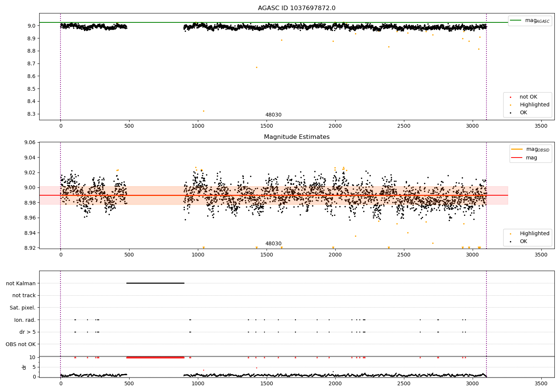Click the "Magnitude Estimates" plot title

tap(296, 137)
